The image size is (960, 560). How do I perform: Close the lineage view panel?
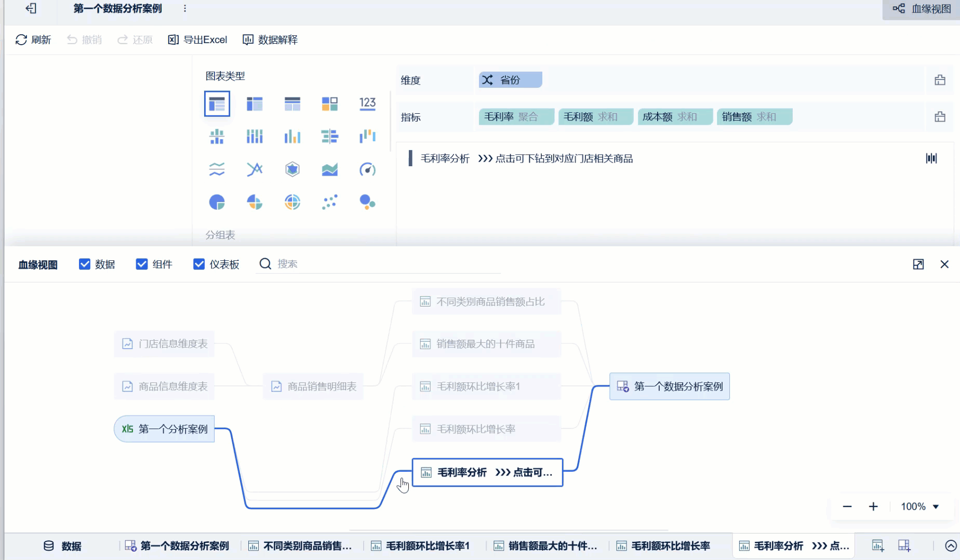944,264
